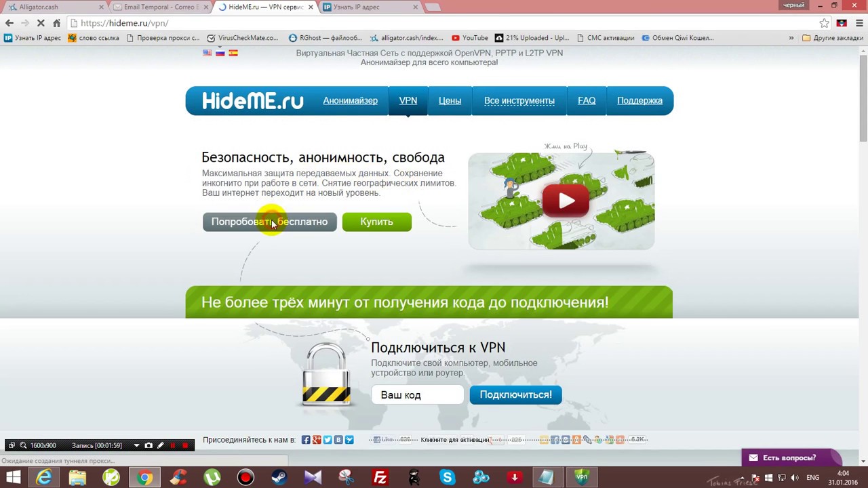Open the 21% Uploaded bookmark

533,38
